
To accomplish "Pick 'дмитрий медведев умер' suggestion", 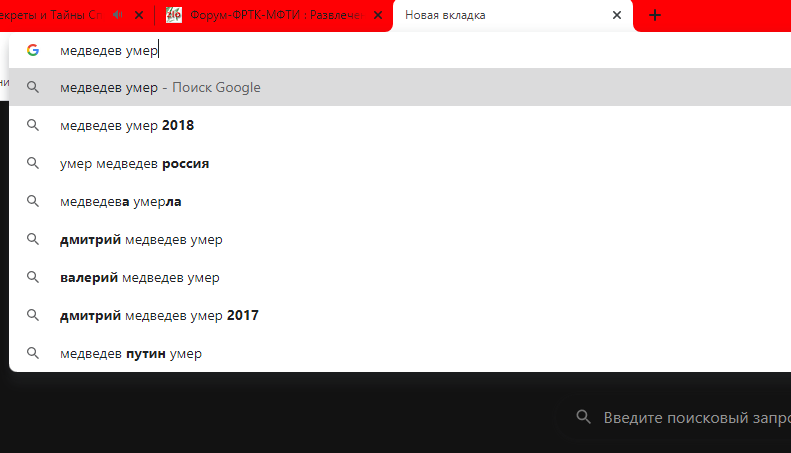I will (141, 239).
